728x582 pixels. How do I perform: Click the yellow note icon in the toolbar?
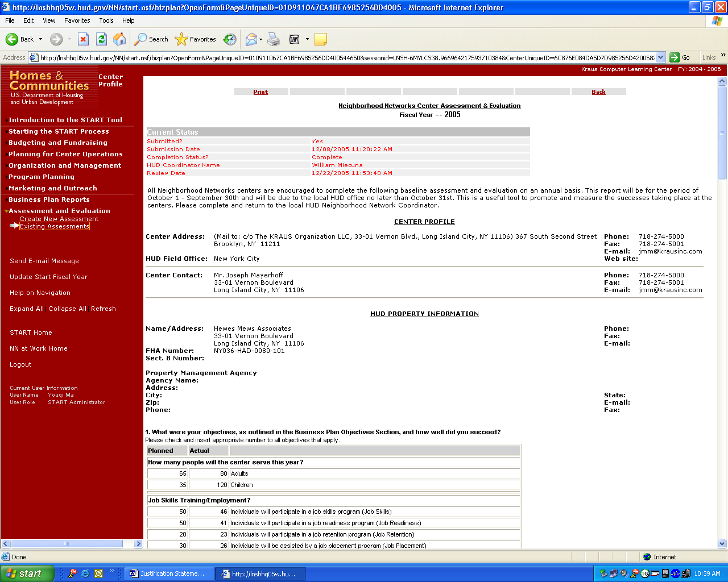(x=321, y=39)
